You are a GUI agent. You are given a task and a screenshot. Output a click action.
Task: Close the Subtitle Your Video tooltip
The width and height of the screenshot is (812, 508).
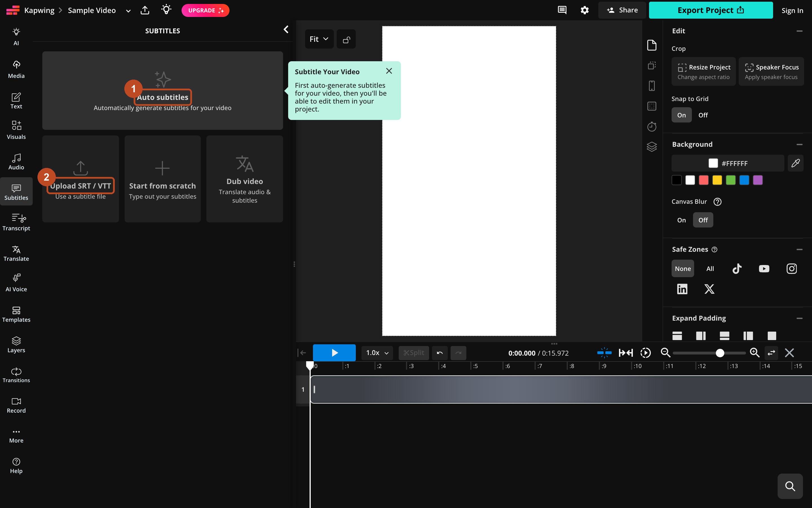coord(389,71)
